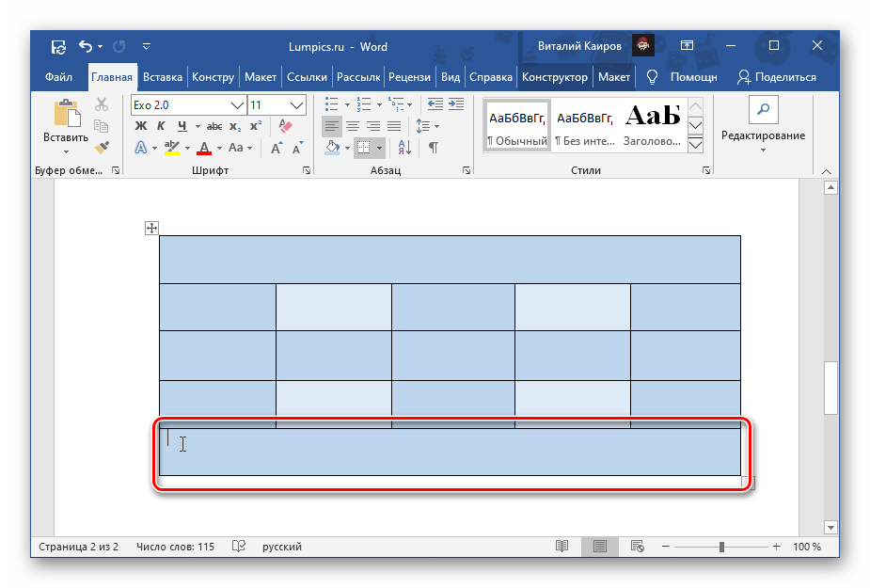The width and height of the screenshot is (870, 588).
Task: Switch to the Вставка tab
Action: (x=163, y=77)
